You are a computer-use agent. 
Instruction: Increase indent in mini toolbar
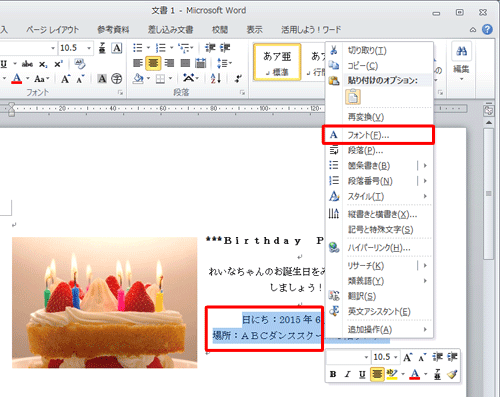452,357
